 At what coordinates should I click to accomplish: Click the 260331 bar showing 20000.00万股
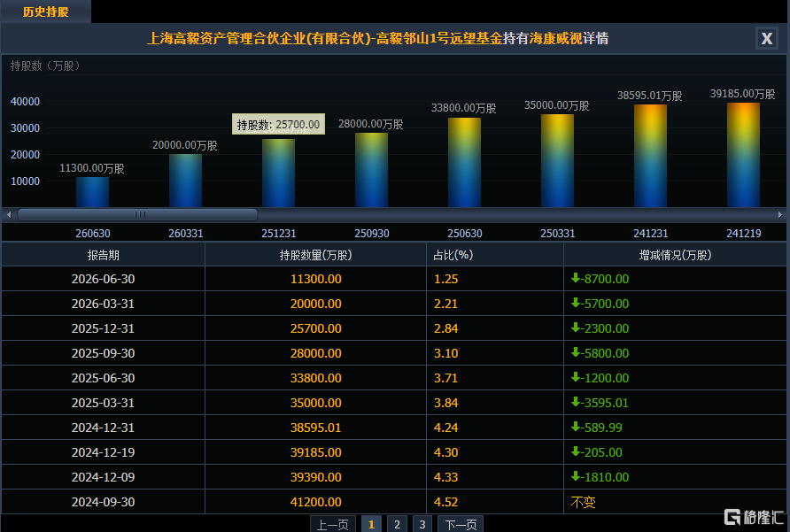pyautogui.click(x=185, y=181)
